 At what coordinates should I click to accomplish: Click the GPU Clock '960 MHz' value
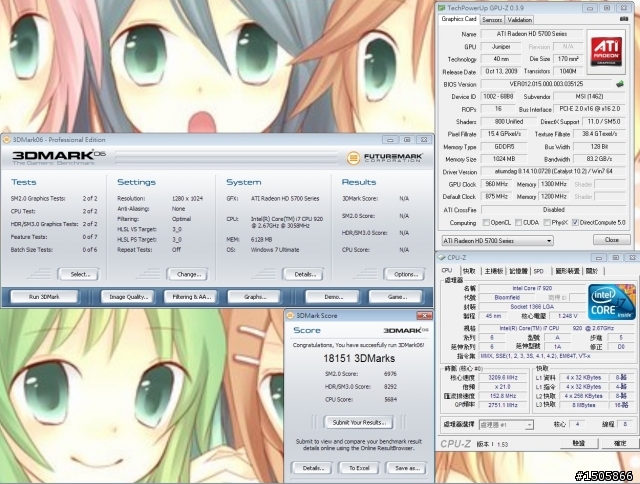coord(496,184)
